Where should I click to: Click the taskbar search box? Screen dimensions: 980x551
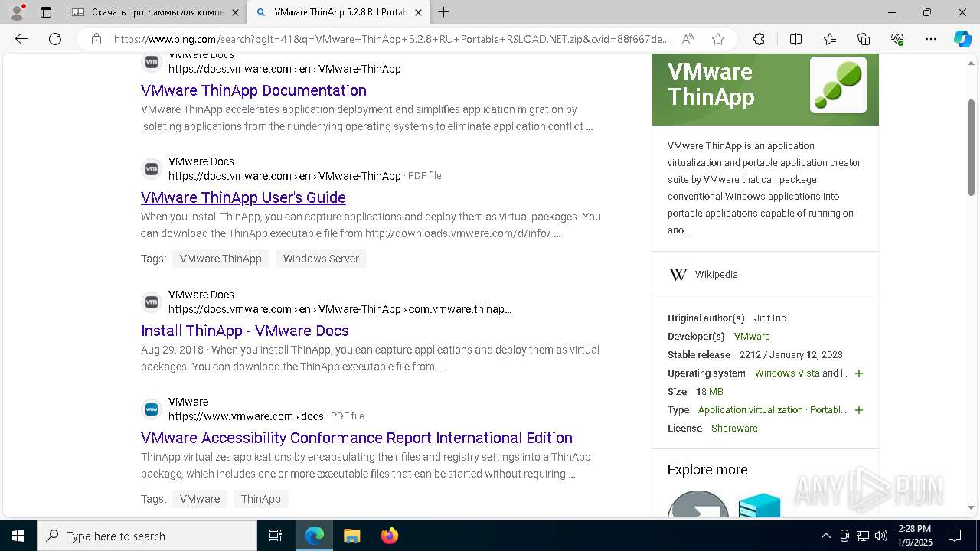click(x=147, y=536)
